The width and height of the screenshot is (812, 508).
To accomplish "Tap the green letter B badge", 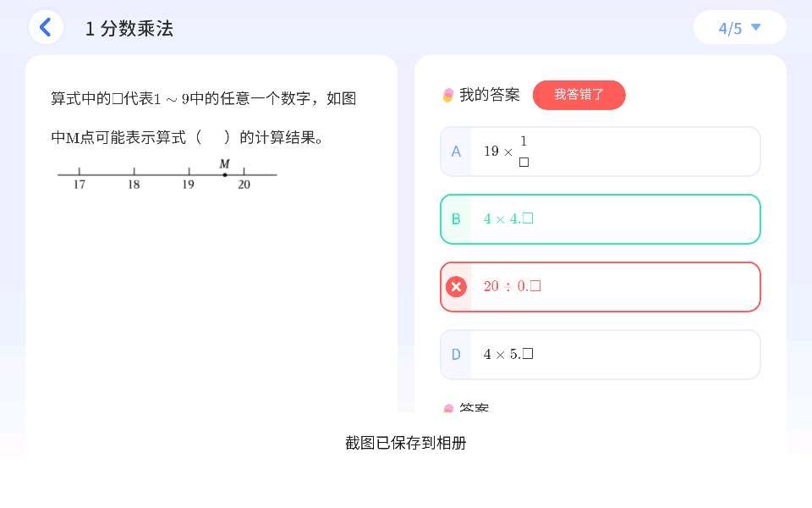I will point(456,219).
